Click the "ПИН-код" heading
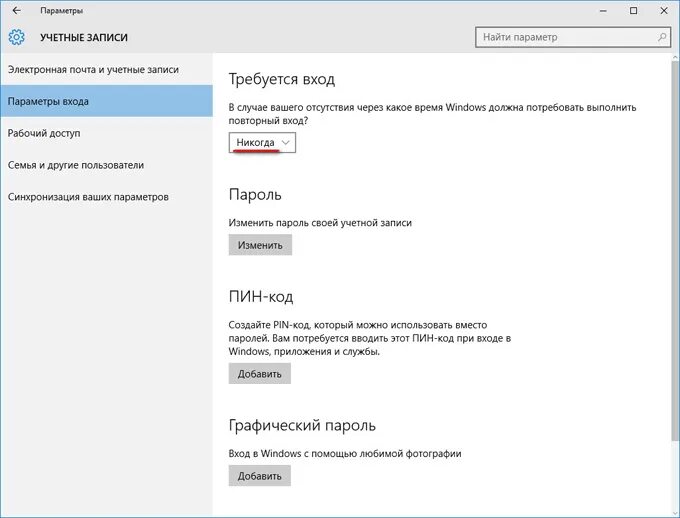The image size is (680, 518). coord(261,297)
